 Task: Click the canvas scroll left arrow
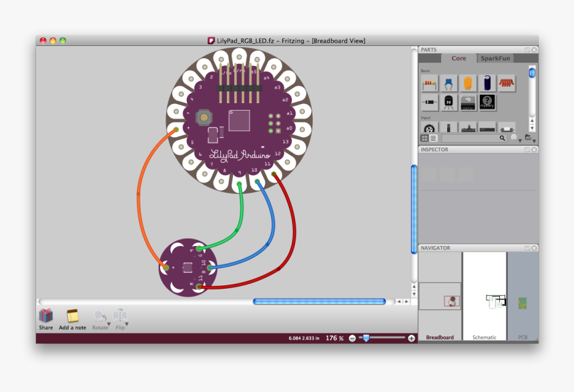(x=399, y=302)
